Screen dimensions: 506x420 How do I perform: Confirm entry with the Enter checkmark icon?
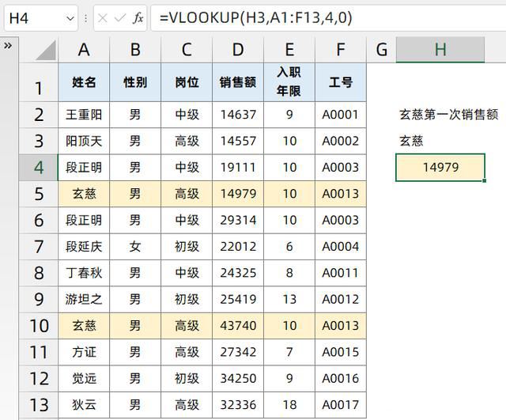[121, 17]
